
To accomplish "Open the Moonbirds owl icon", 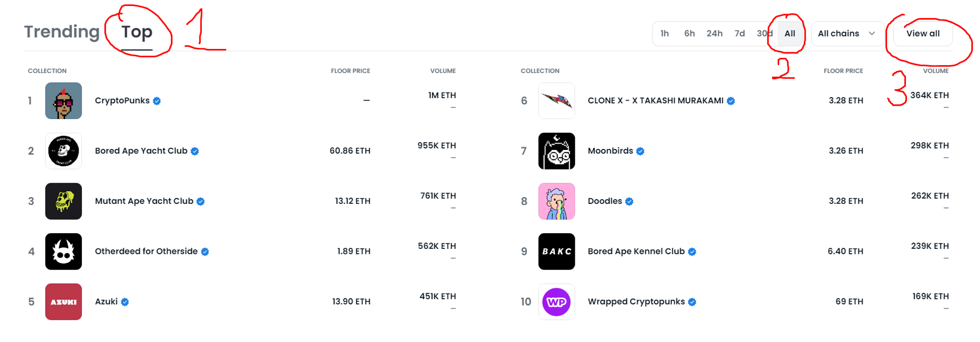I will pos(557,151).
